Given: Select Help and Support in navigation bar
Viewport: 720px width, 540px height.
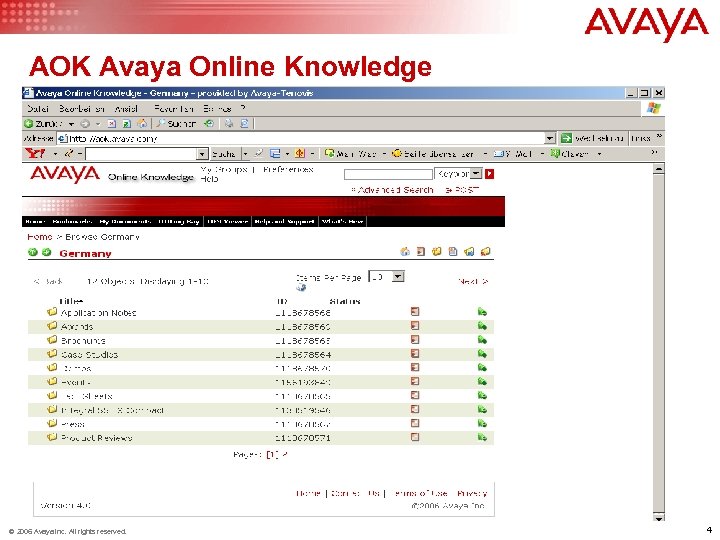Looking at the screenshot, I should 284,222.
